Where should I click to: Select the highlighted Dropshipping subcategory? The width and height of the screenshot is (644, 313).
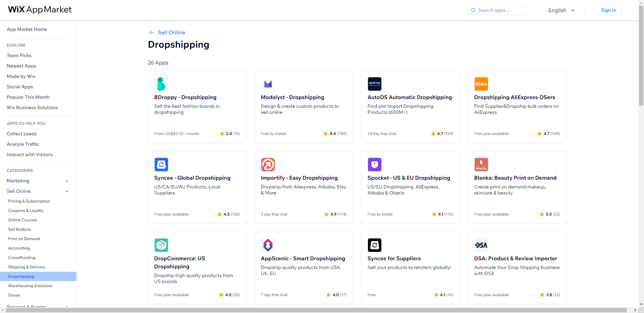(x=38, y=276)
